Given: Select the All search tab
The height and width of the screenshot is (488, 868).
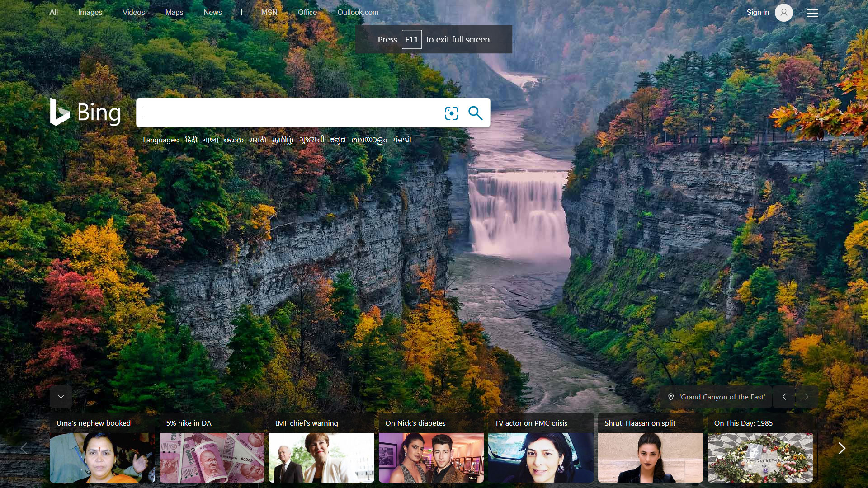Looking at the screenshot, I should (x=54, y=13).
